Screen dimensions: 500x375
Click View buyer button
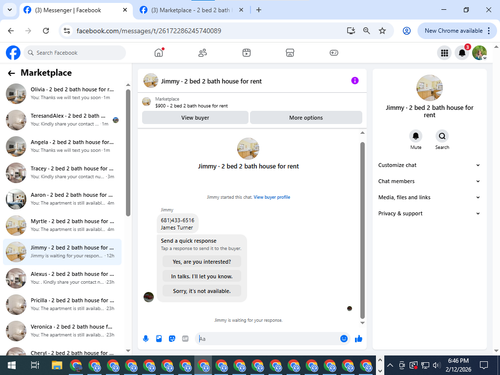click(195, 118)
